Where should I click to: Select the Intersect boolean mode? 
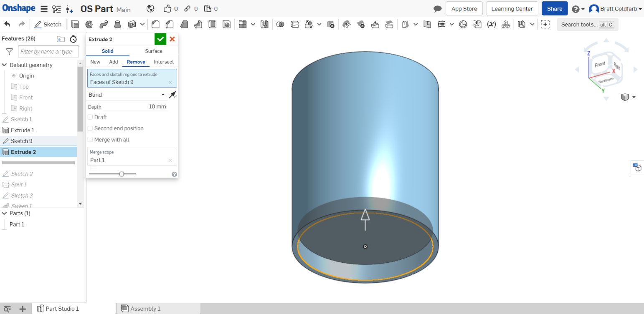163,62
